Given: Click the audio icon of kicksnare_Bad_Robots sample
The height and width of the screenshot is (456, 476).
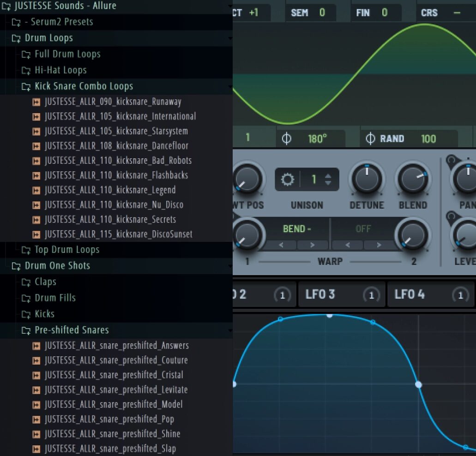Looking at the screenshot, I should pos(36,161).
